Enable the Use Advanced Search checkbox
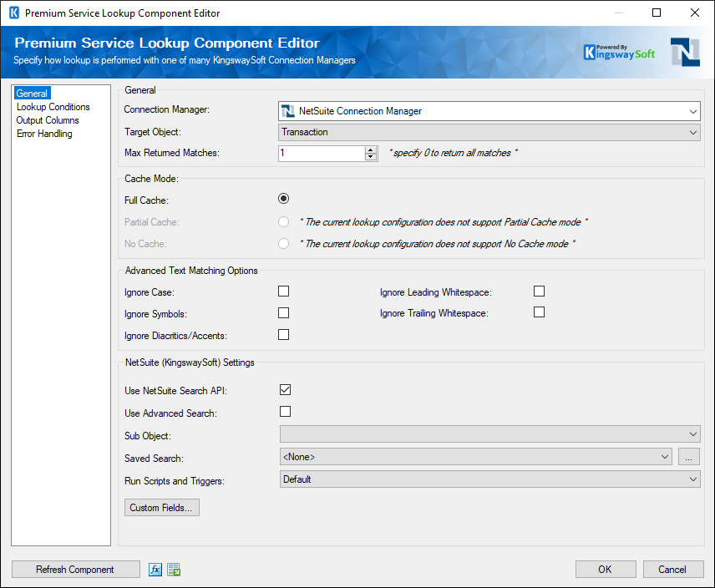 pyautogui.click(x=286, y=412)
